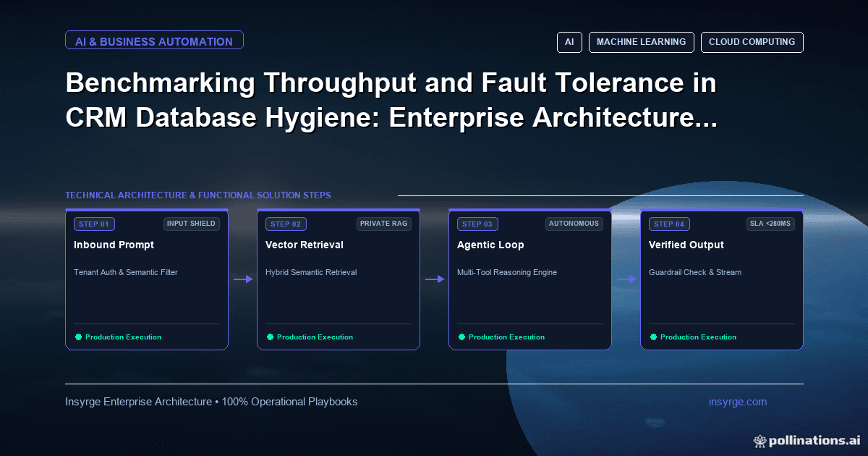Open the Verified Output card title
The height and width of the screenshot is (456, 868).
pos(686,245)
